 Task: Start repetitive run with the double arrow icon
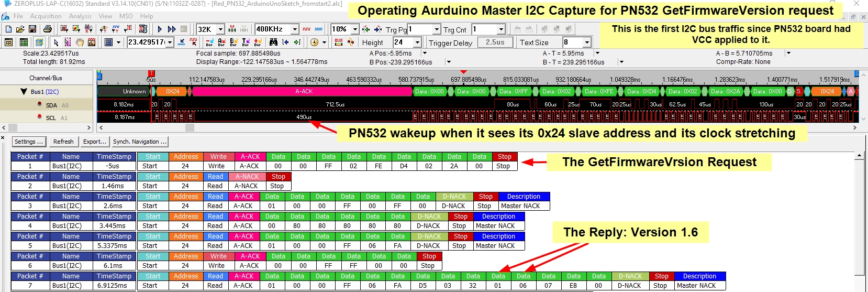click(172, 29)
